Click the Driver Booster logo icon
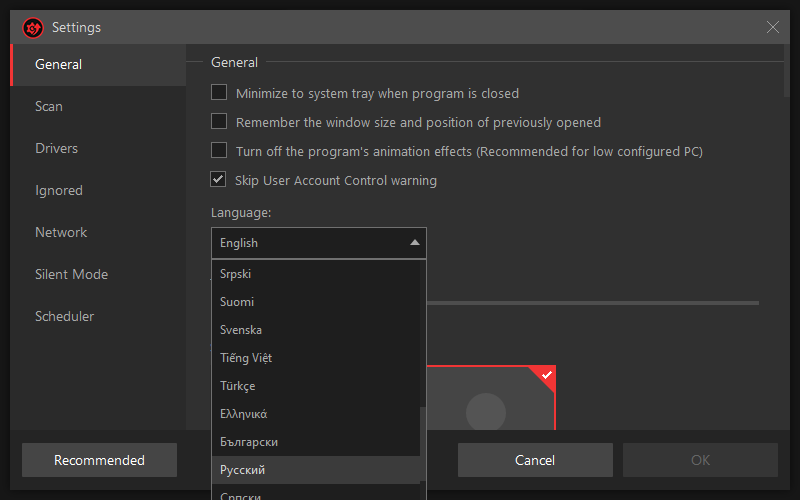This screenshot has width=800, height=500. (x=33, y=28)
